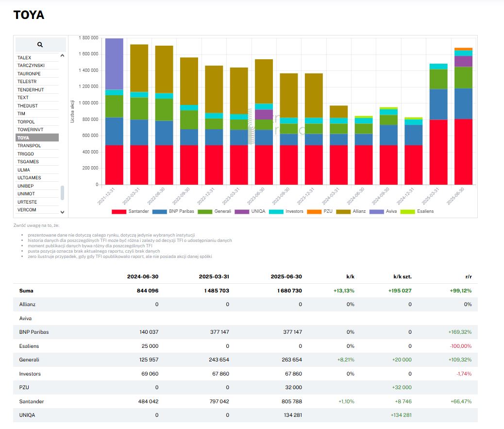Click UNIQA change +134 281
Viewport: 504px width, 429px height.
(401, 415)
